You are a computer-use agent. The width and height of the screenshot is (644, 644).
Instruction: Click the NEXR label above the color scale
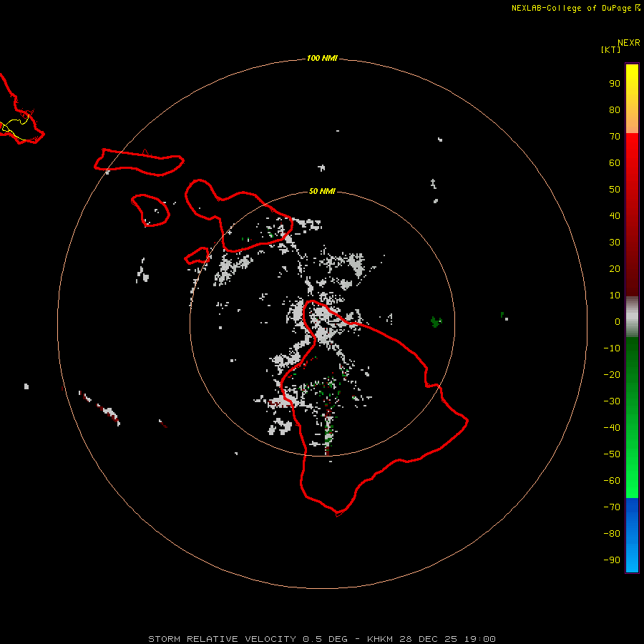click(x=628, y=43)
